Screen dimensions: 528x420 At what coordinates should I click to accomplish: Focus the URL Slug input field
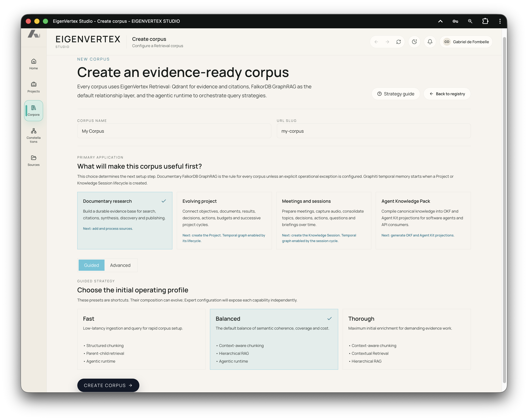374,131
